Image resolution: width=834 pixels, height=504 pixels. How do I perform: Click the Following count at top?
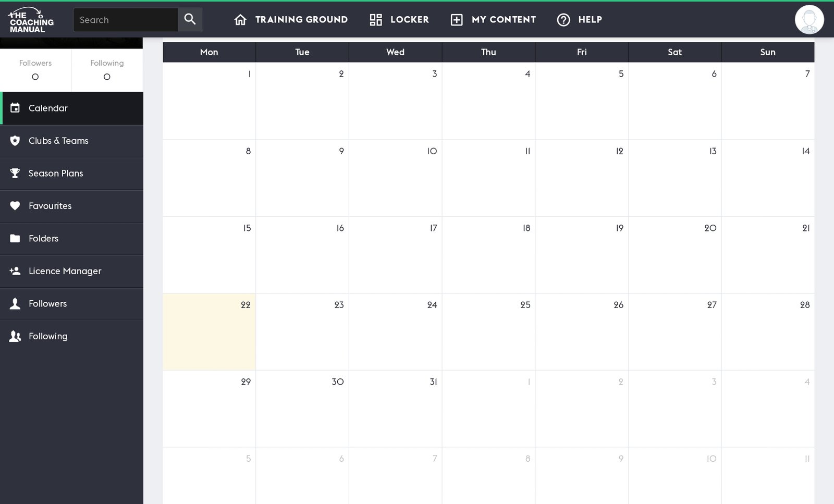(x=107, y=70)
